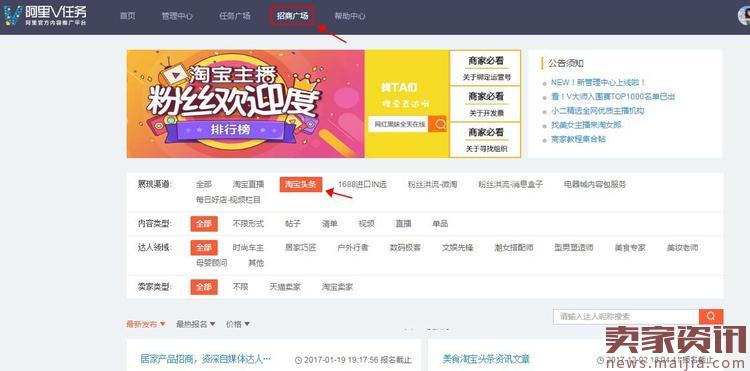Open 任务广场 in the top navigation
This screenshot has width=750, height=371.
[235, 16]
